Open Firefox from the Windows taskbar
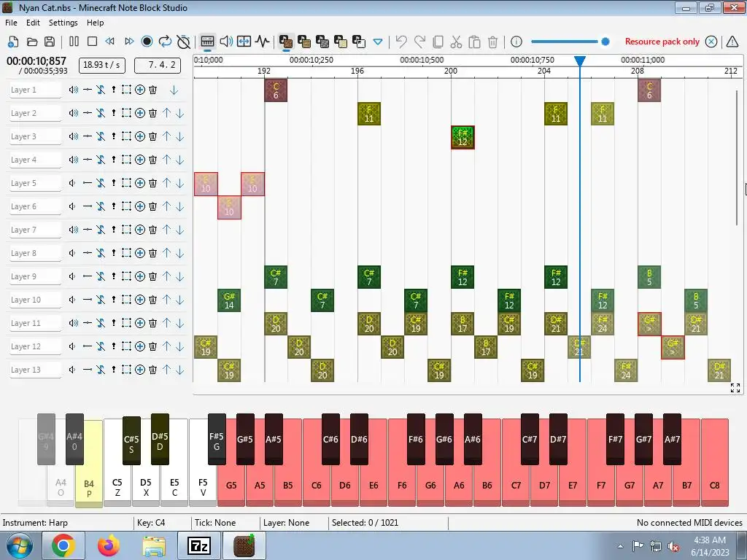This screenshot has width=747, height=560. click(109, 545)
